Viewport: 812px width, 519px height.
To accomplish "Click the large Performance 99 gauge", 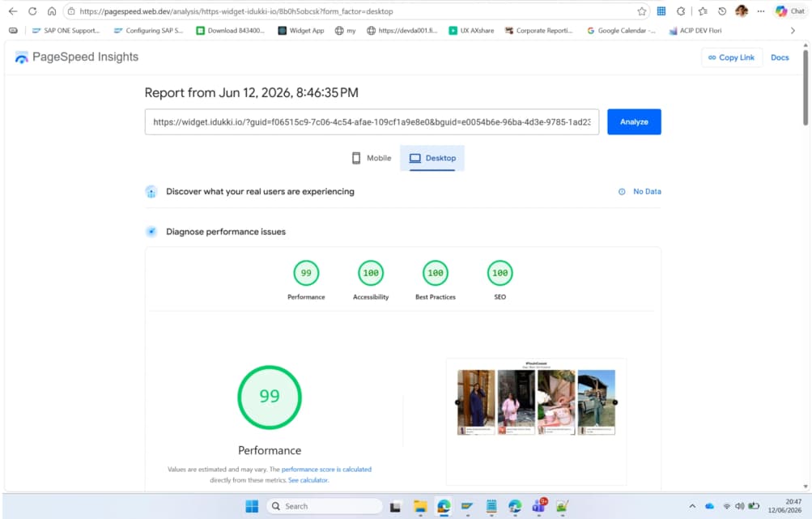I will (x=270, y=398).
